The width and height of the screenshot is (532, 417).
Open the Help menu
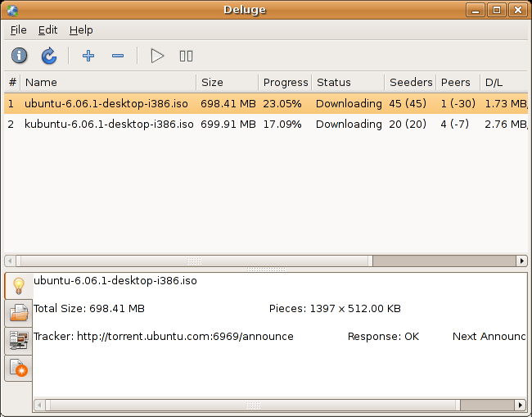[81, 30]
